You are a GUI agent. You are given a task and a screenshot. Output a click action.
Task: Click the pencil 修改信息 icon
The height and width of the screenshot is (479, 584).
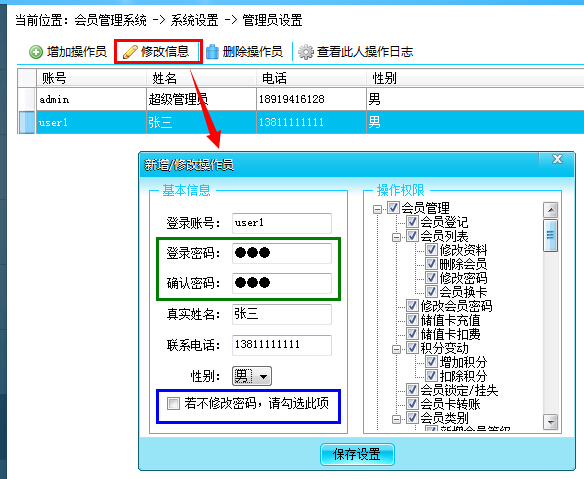coord(130,52)
